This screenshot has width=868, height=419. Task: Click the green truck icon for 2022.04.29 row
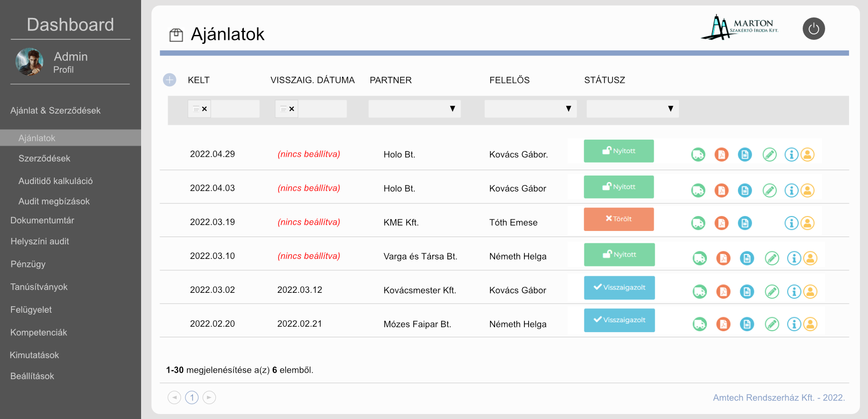coord(698,155)
